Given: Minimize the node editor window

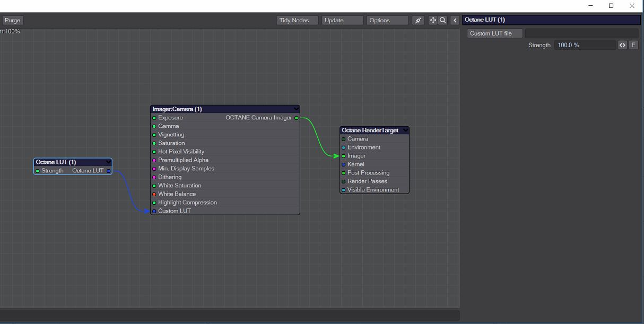Looking at the screenshot, I should 591,6.
